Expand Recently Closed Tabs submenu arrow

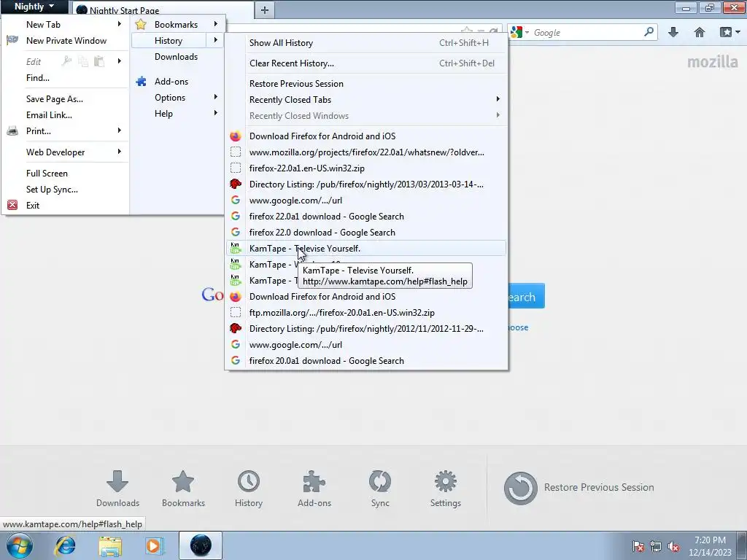pyautogui.click(x=498, y=99)
